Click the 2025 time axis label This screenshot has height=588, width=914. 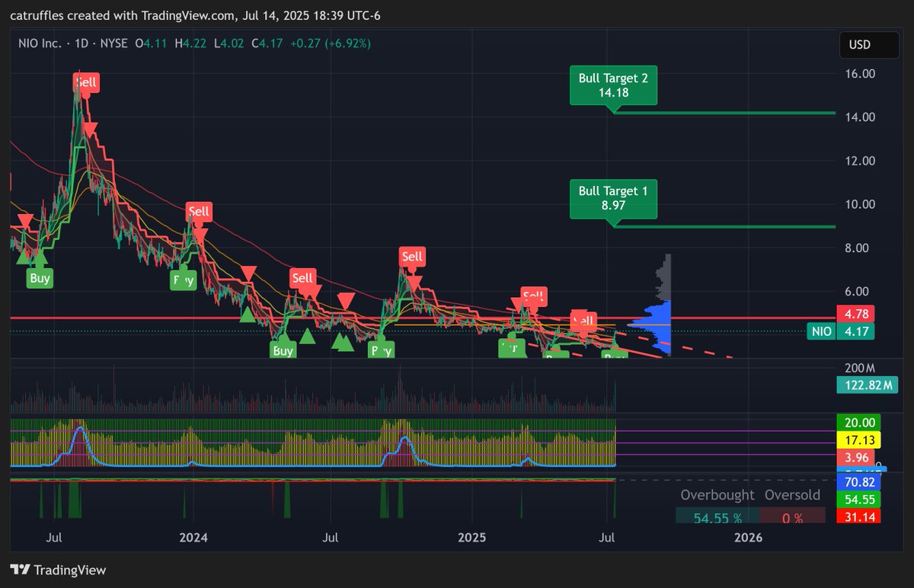(471, 538)
